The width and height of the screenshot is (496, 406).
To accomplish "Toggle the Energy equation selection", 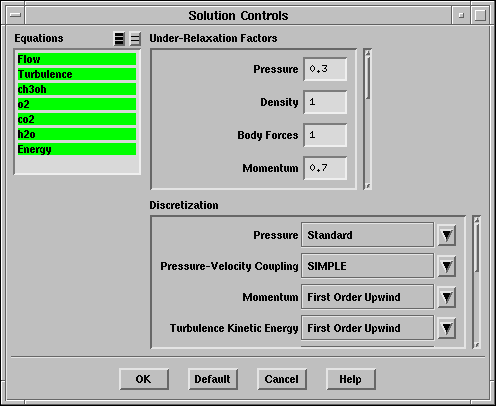I will tap(77, 149).
